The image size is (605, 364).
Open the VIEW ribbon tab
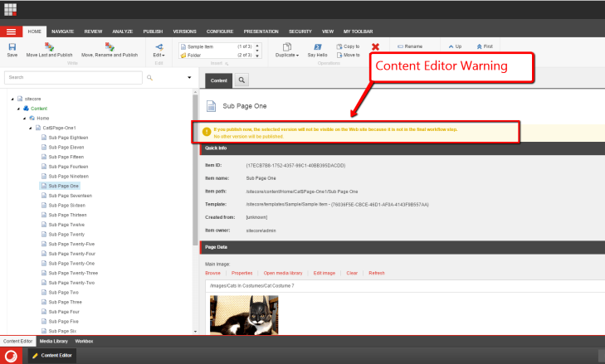click(x=328, y=32)
